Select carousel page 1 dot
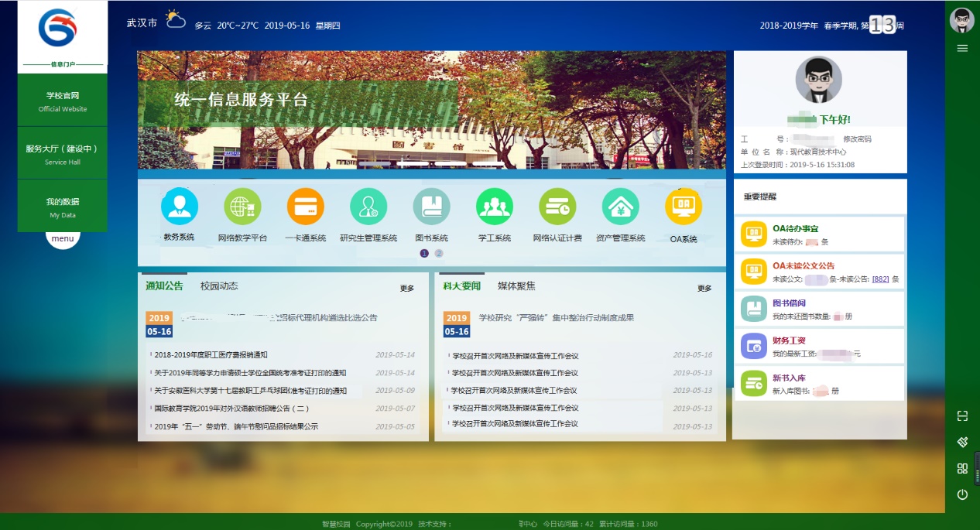This screenshot has width=980, height=530. pyautogui.click(x=424, y=253)
